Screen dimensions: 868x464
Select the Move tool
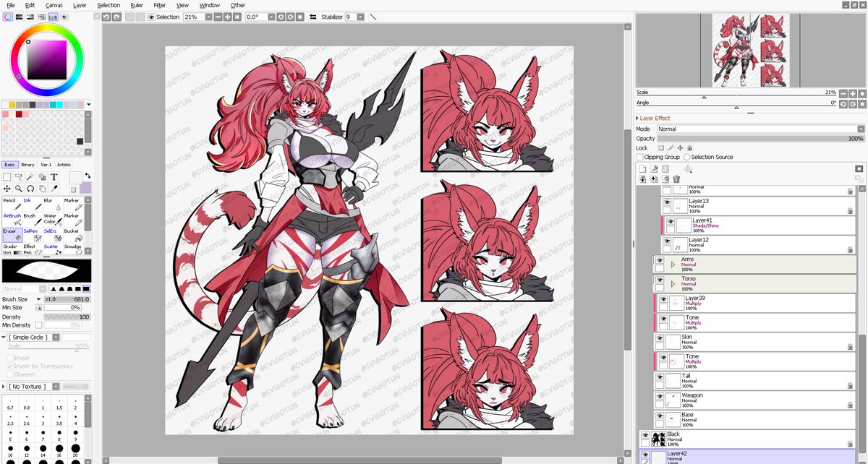click(x=7, y=189)
